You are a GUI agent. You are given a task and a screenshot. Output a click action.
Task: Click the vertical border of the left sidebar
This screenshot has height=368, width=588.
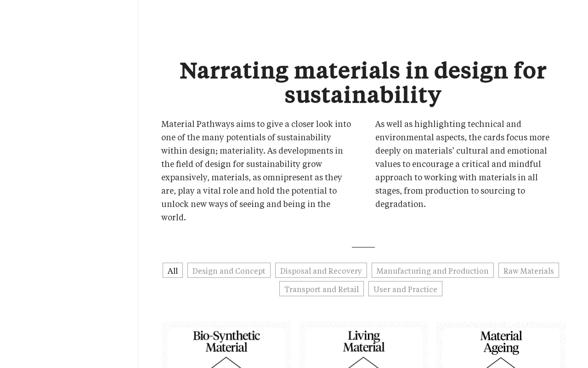click(x=138, y=184)
